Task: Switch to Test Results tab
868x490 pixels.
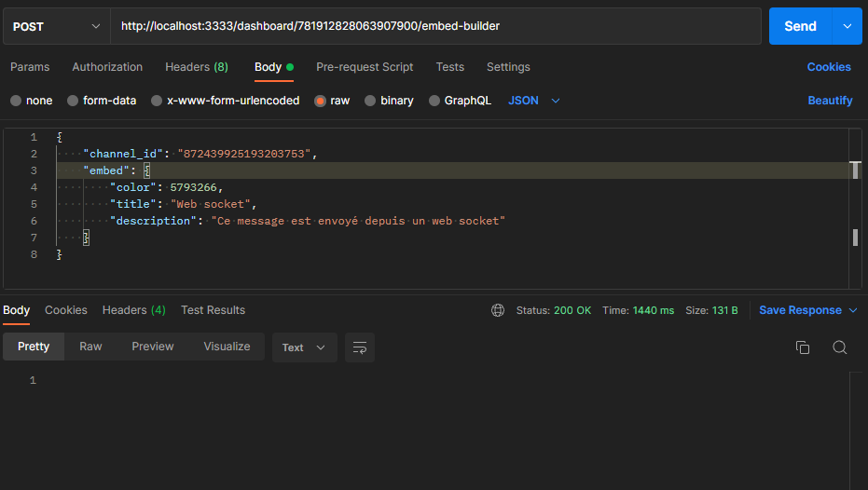Action: [x=214, y=310]
